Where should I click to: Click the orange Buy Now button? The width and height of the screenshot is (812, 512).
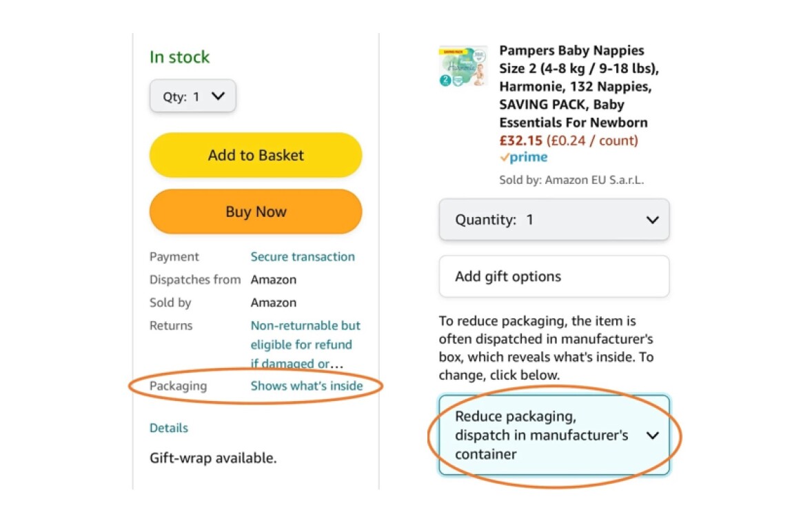tap(256, 212)
